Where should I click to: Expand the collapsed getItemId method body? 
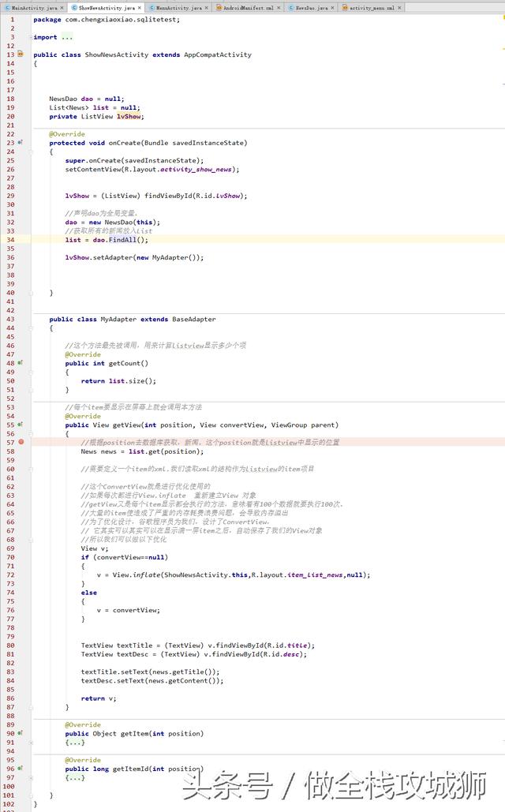pos(75,777)
